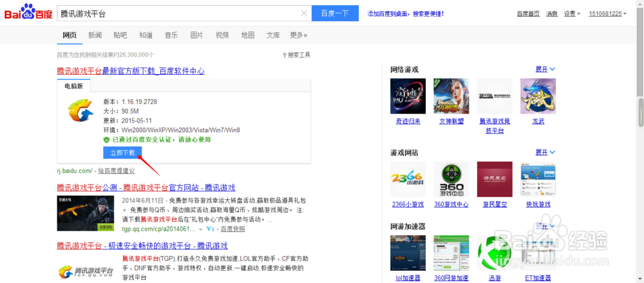Switch to the 新闻 tab
Image resolution: width=644 pixels, height=283 pixels.
(95, 35)
